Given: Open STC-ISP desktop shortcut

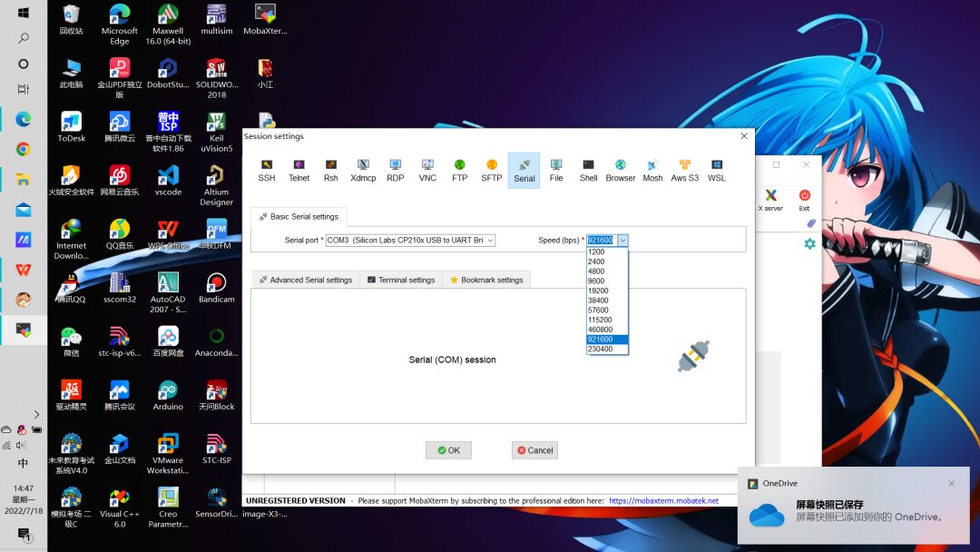Looking at the screenshot, I should pyautogui.click(x=216, y=448).
